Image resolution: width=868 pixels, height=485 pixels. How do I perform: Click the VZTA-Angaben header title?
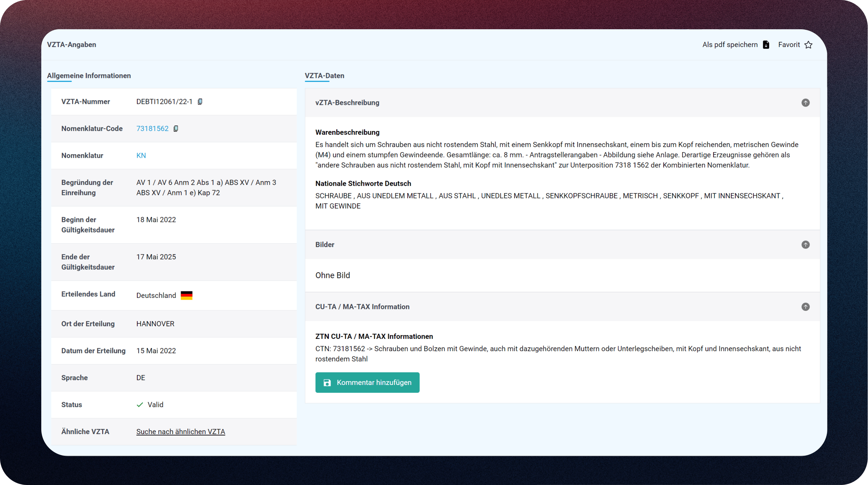click(71, 45)
